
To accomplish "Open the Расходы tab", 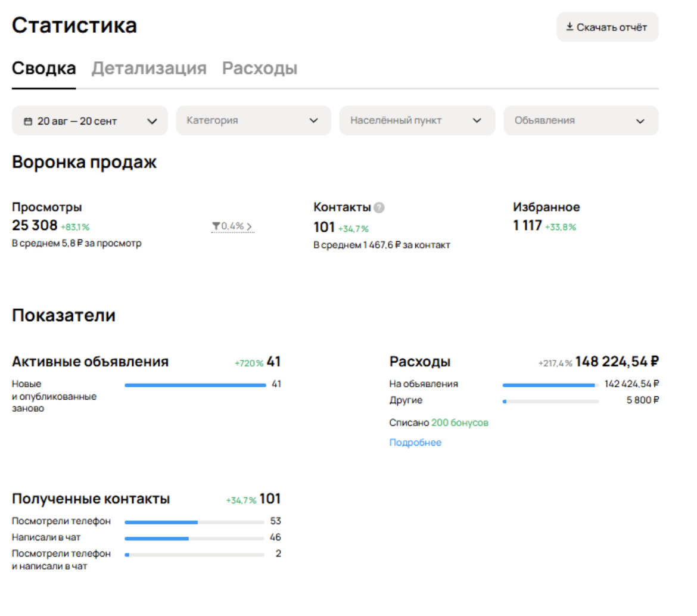I will [260, 68].
